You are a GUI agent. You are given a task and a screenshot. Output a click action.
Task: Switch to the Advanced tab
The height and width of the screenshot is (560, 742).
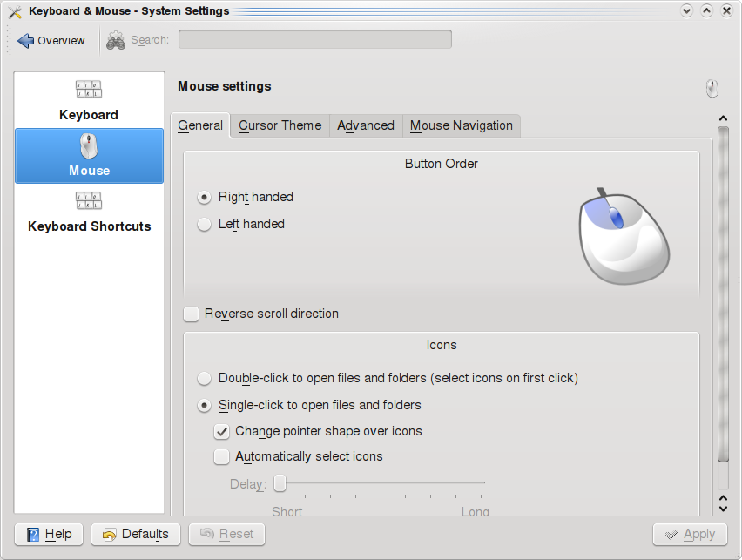pos(366,125)
